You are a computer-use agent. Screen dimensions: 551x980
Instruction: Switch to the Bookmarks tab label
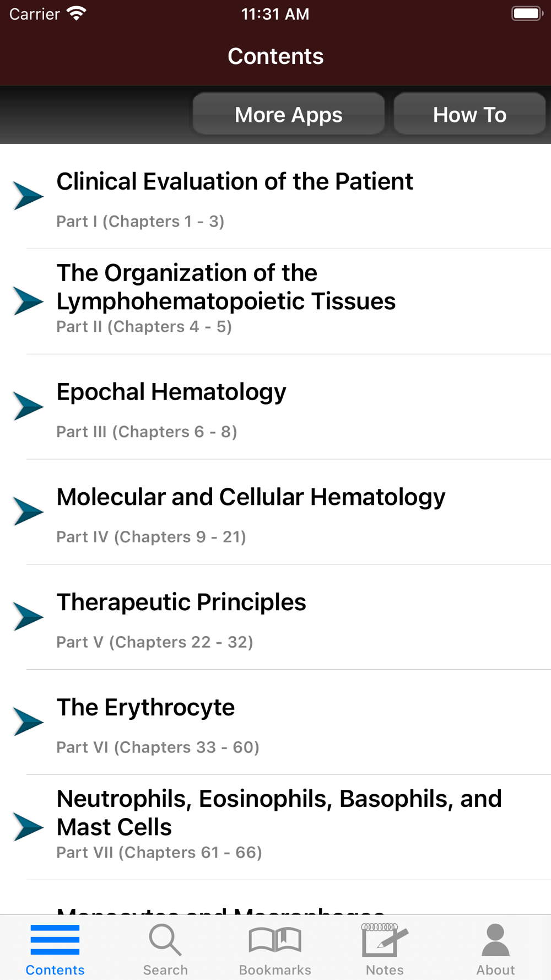[275, 970]
